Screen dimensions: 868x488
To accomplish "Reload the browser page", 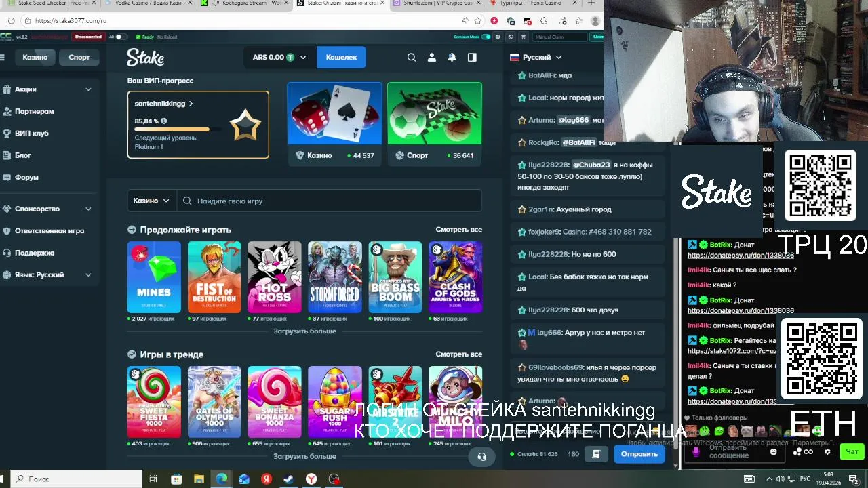I will [12, 20].
